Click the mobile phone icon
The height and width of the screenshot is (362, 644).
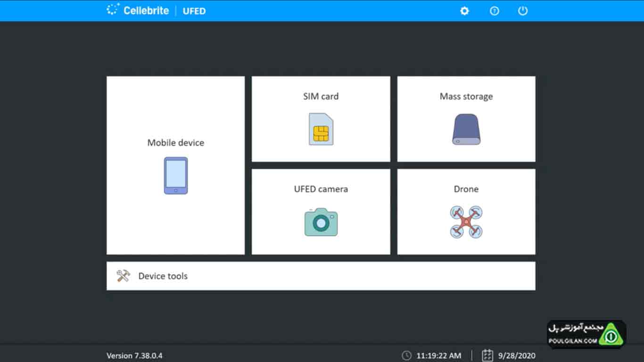point(176,176)
